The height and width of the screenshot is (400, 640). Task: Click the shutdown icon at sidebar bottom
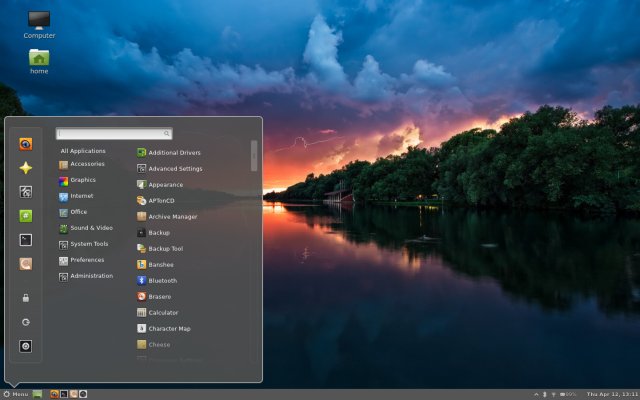point(26,346)
